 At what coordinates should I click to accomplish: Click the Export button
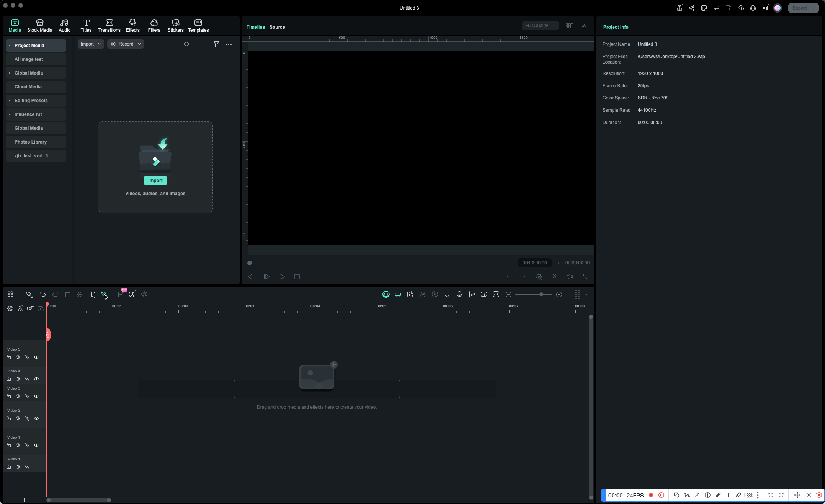pos(799,8)
